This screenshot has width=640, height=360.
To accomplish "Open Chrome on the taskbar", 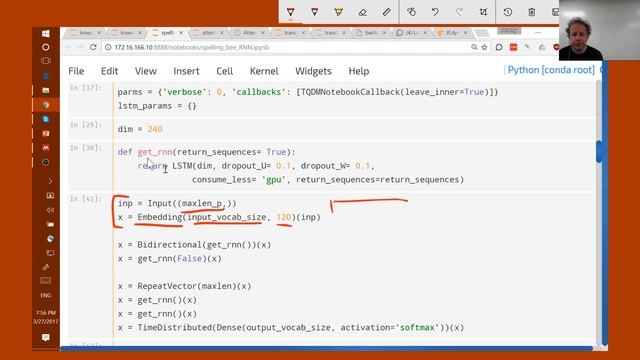I will click(46, 105).
